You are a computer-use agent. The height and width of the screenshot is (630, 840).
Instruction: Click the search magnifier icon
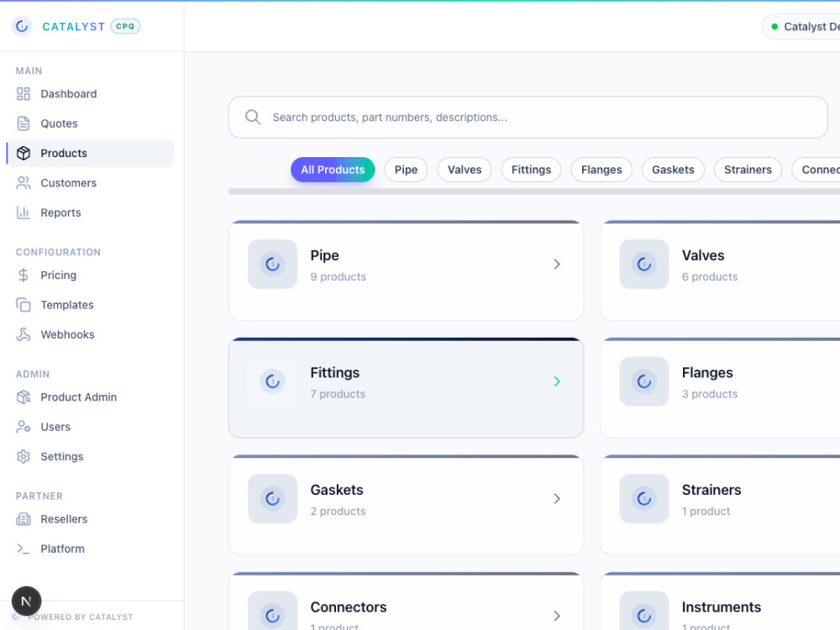point(253,118)
